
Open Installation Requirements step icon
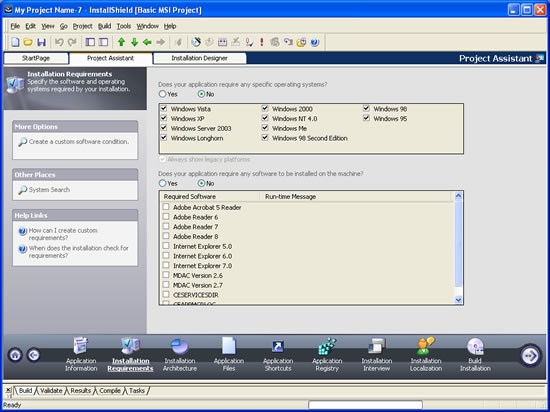[130, 346]
